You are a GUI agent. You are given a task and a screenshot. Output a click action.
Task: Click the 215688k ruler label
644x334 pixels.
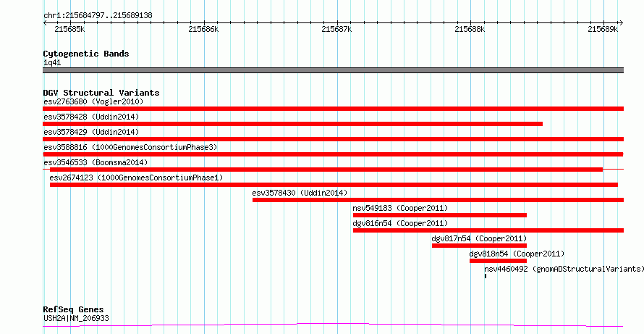pos(470,30)
